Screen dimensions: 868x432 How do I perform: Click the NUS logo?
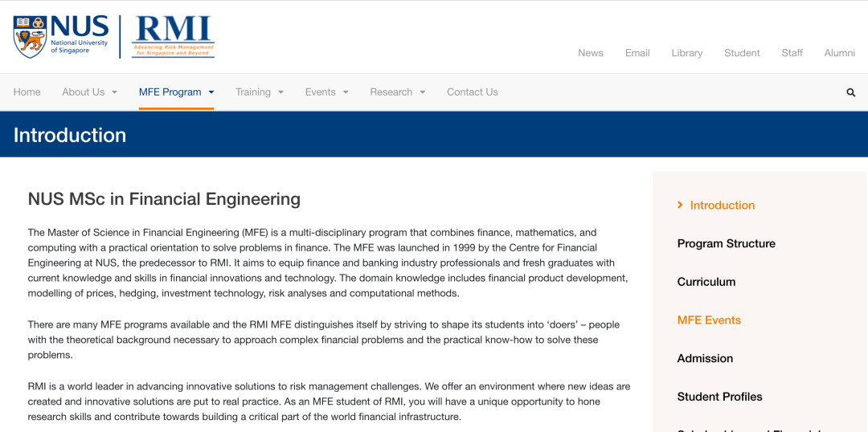coord(61,36)
